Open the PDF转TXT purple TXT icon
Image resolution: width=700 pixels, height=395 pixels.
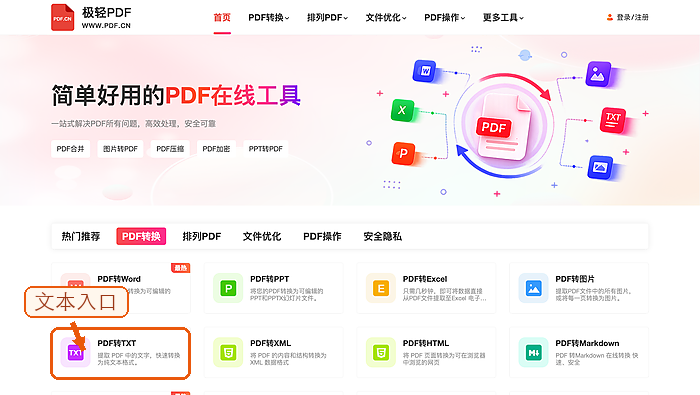pos(75,353)
